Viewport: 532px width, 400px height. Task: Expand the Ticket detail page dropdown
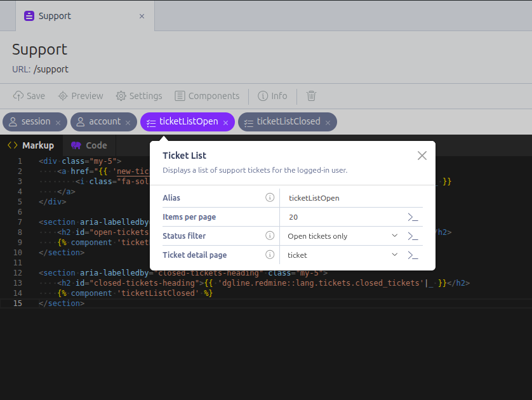coord(394,255)
